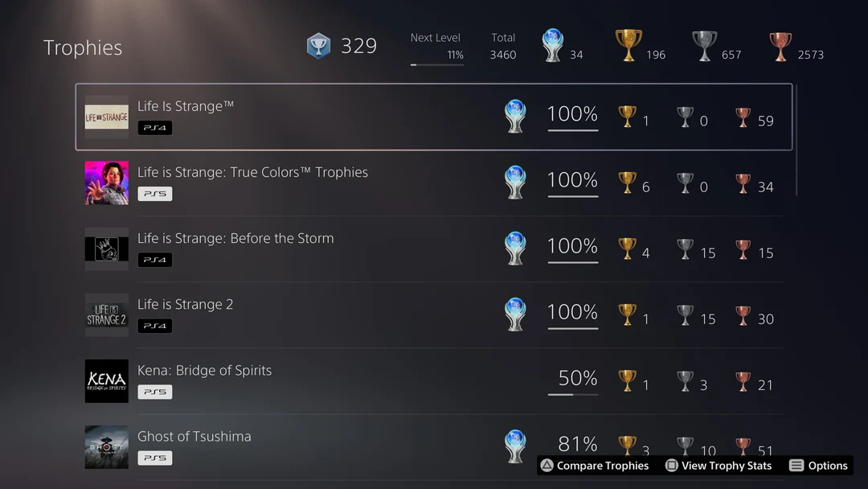Click the gold trophy icon showing 196

point(630,46)
